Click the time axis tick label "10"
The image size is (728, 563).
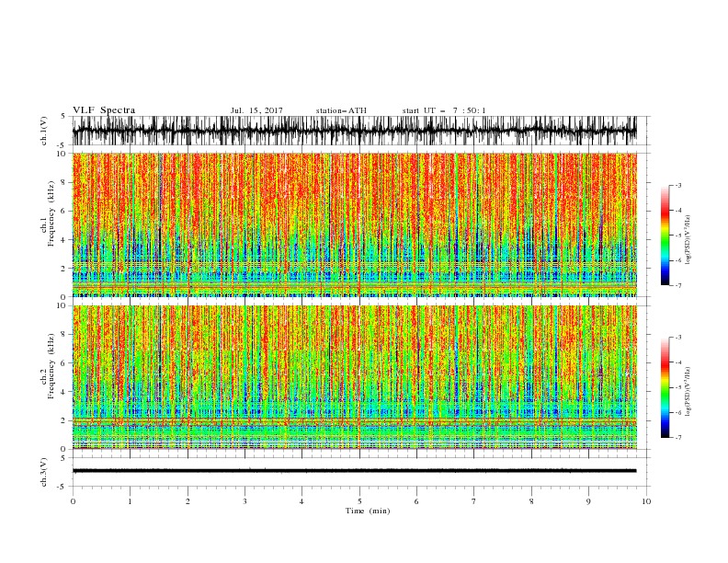click(646, 501)
